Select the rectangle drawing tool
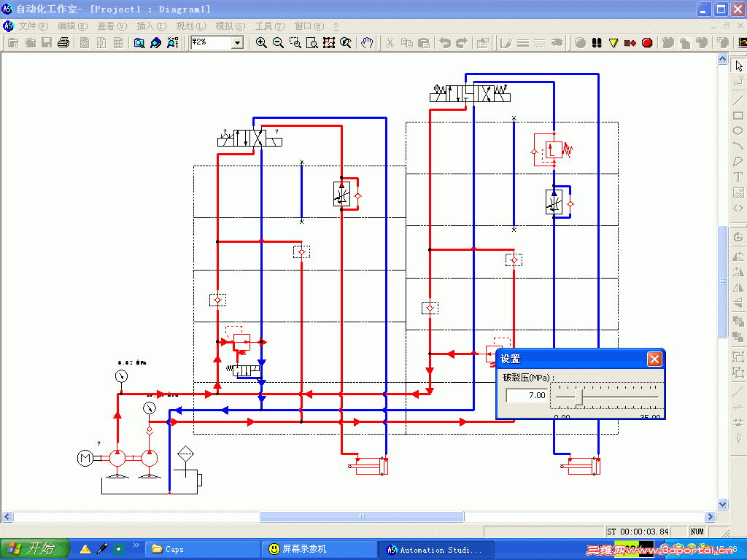 point(738,115)
